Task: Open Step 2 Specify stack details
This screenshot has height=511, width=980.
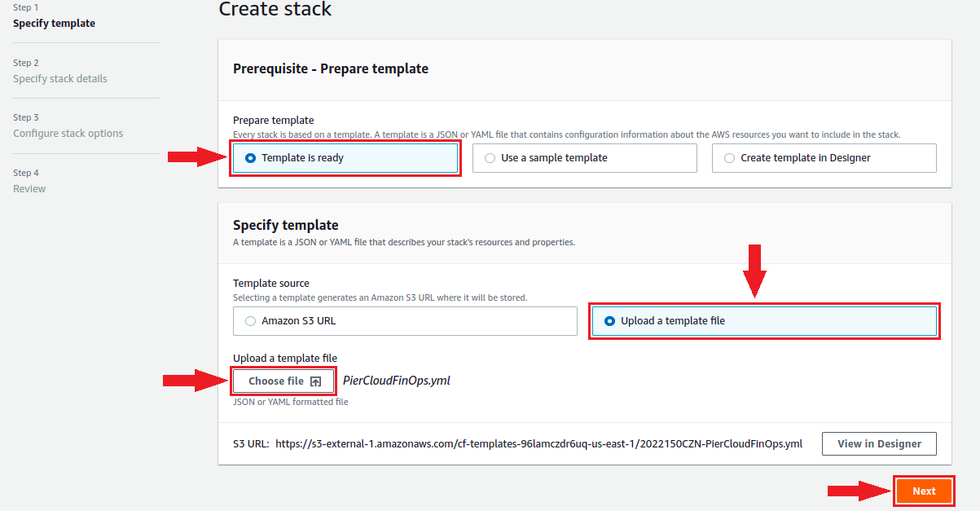Action: pyautogui.click(x=59, y=79)
